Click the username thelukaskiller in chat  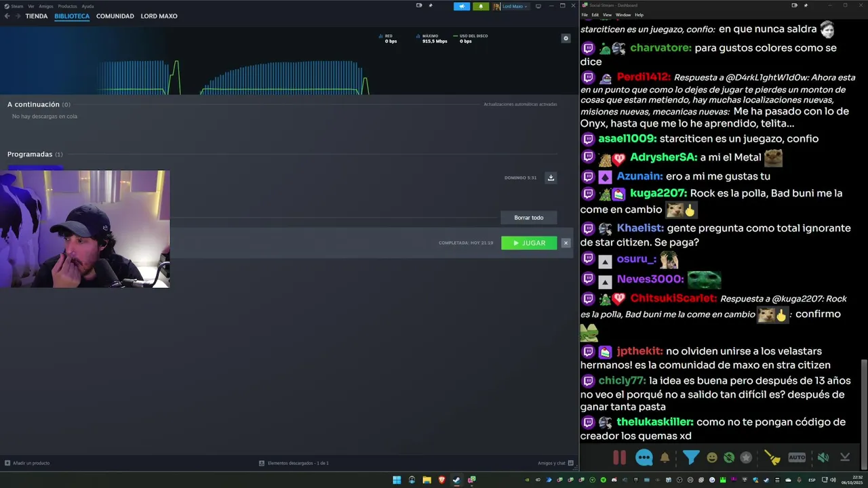tap(655, 422)
